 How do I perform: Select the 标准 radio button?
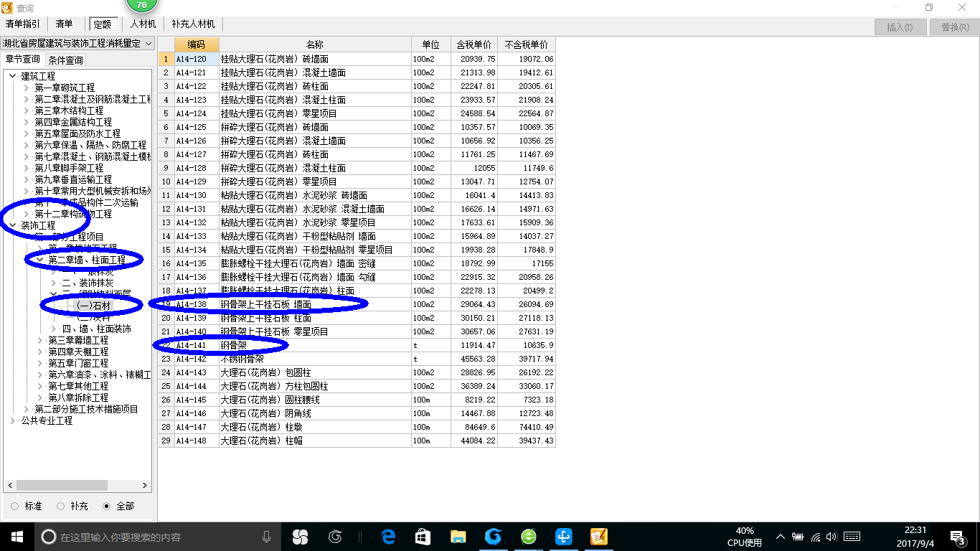point(15,506)
